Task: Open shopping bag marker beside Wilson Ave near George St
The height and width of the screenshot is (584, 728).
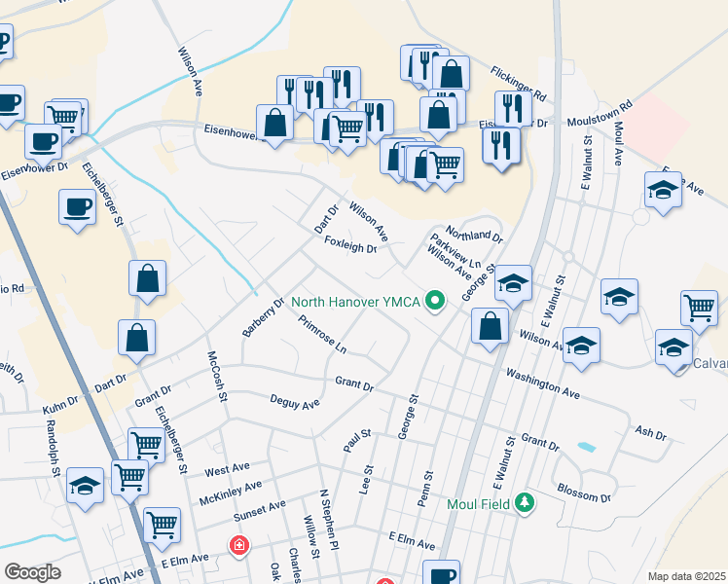Action: pyautogui.click(x=490, y=328)
